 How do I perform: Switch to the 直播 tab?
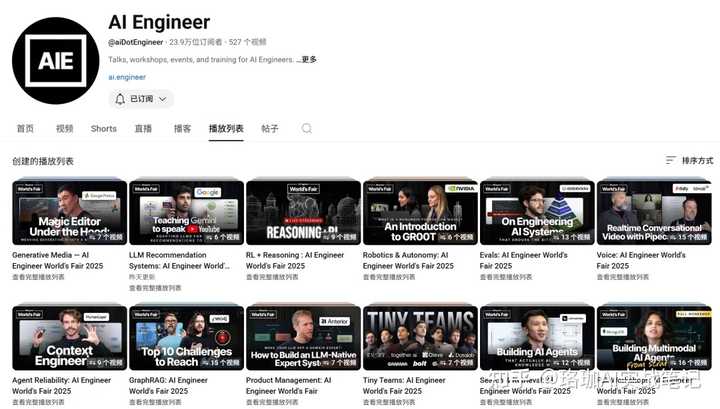click(x=143, y=129)
